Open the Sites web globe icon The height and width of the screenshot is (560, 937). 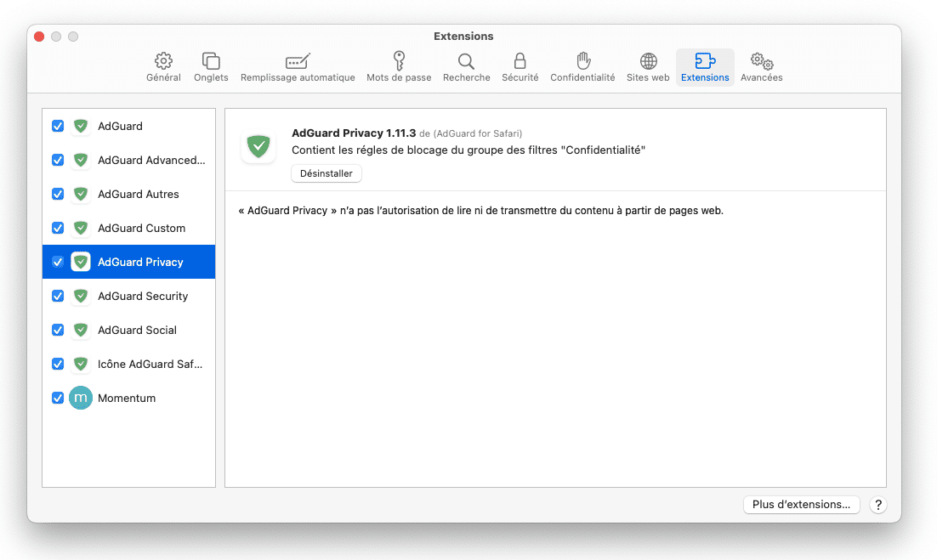648,62
